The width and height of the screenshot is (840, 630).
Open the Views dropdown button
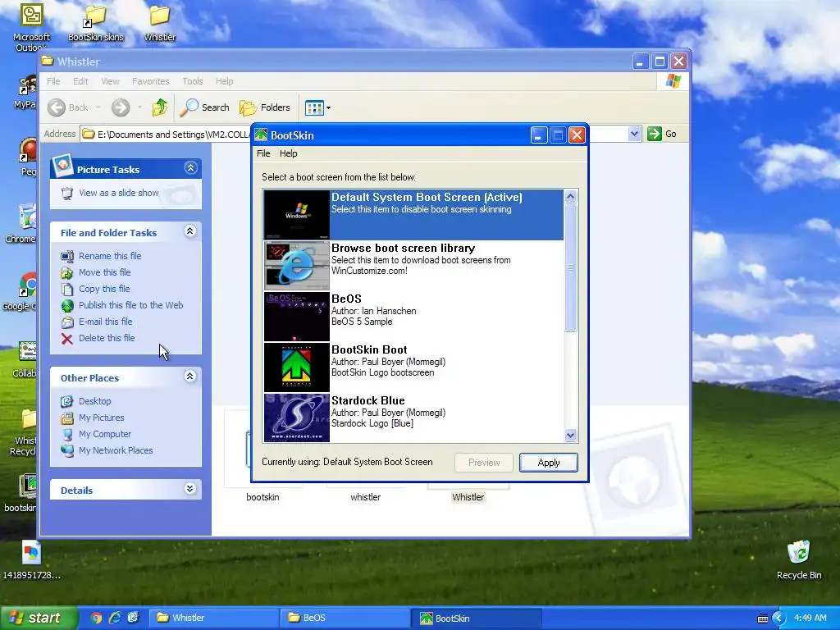coord(317,107)
